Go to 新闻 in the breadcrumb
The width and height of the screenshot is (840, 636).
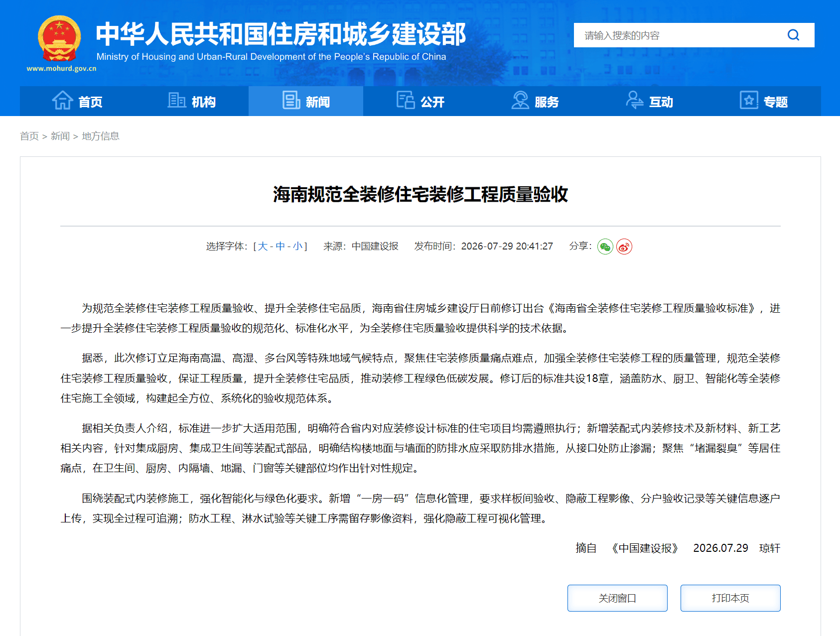60,136
